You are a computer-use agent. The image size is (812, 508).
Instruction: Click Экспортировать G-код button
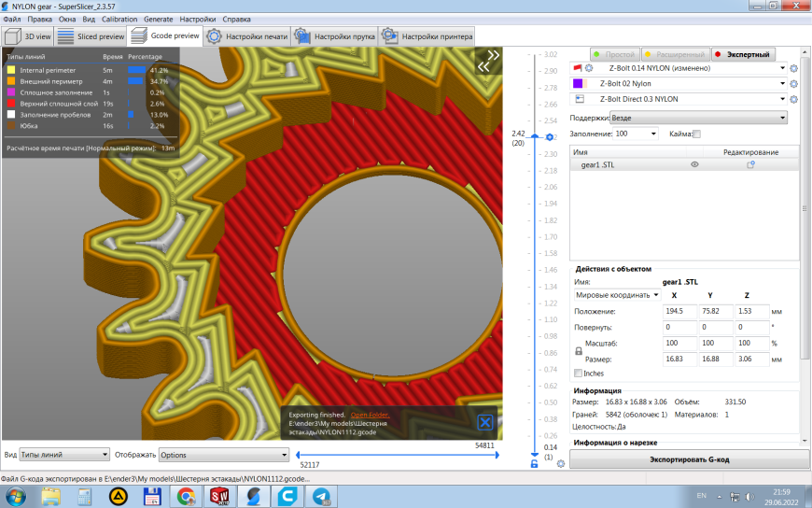tap(690, 459)
